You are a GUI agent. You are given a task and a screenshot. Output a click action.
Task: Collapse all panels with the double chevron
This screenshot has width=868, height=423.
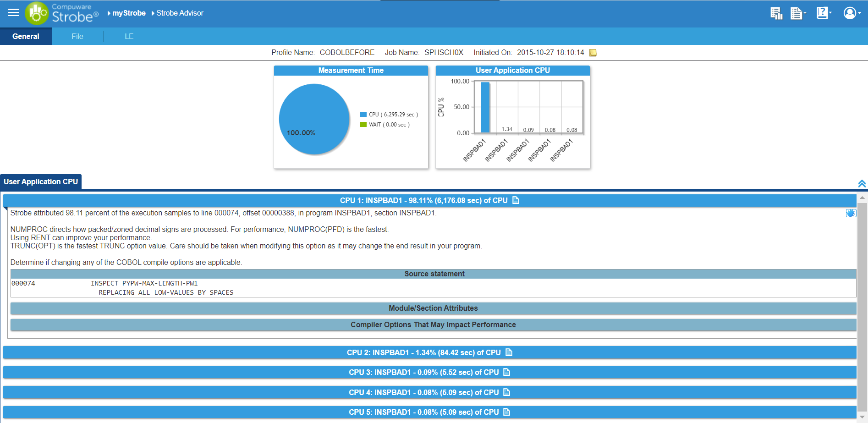click(x=862, y=183)
